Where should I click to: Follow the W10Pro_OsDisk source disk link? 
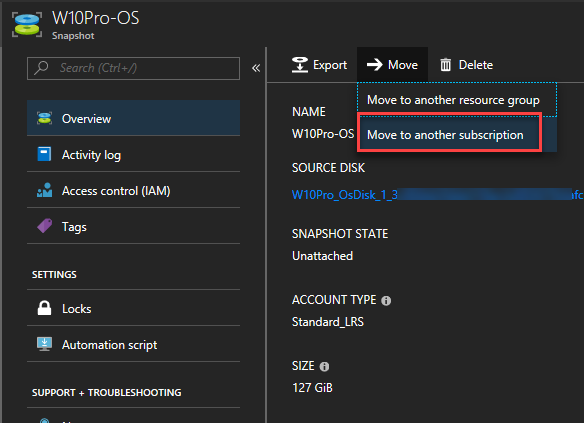coord(437,194)
